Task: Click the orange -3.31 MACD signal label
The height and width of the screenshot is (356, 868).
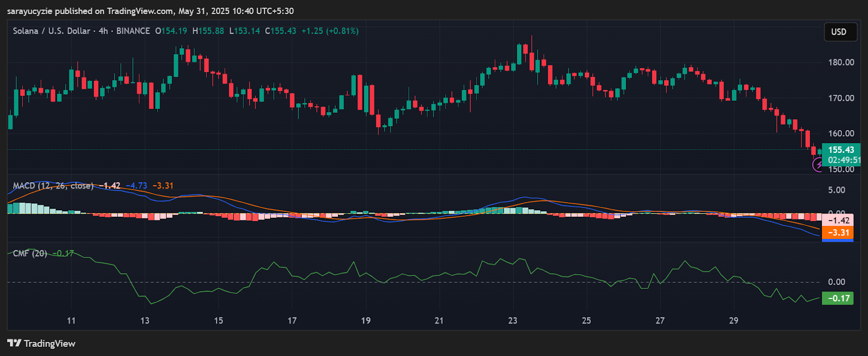Action: (838, 232)
